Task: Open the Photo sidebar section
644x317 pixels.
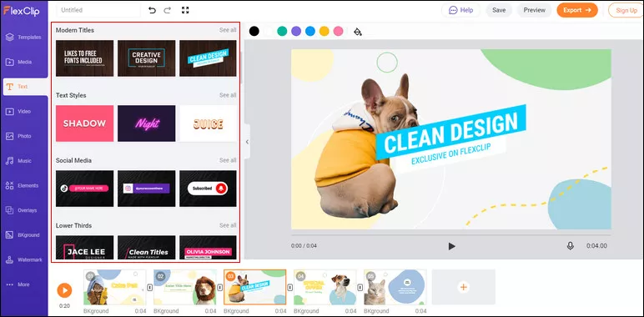Action: [18, 136]
